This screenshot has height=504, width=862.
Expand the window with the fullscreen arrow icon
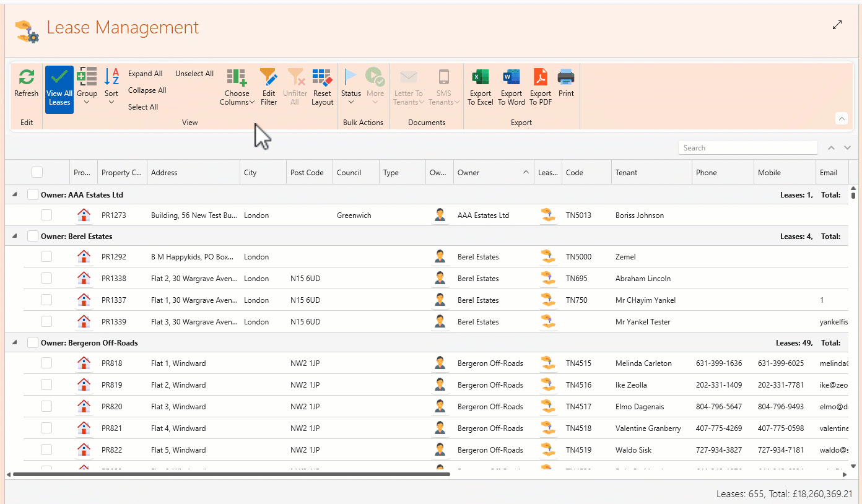click(x=837, y=25)
